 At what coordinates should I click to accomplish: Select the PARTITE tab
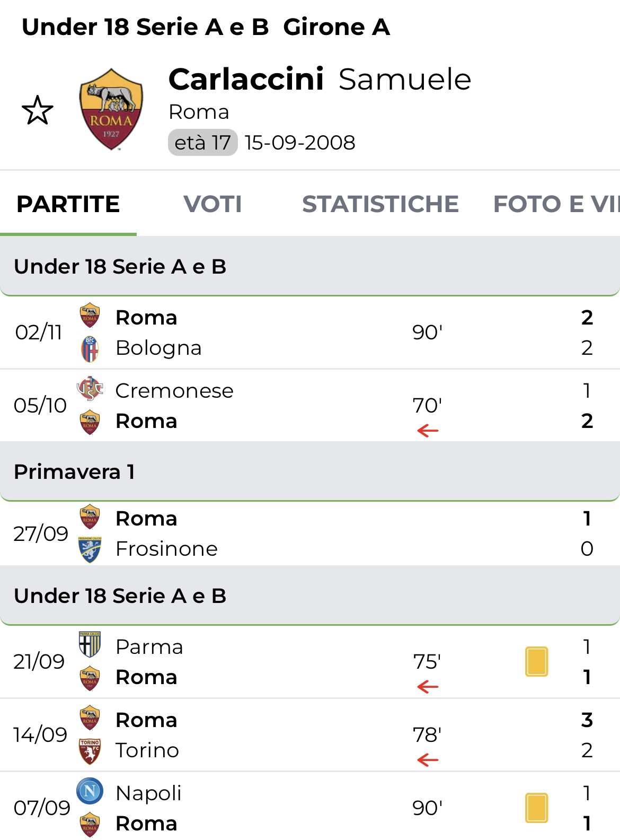point(68,204)
